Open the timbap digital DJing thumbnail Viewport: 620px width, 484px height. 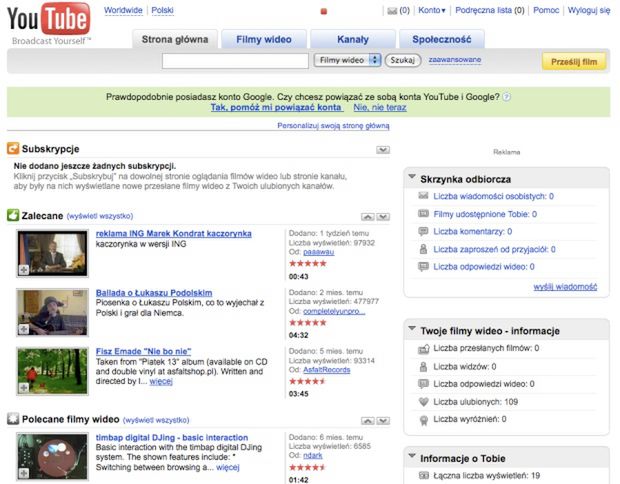click(x=52, y=457)
